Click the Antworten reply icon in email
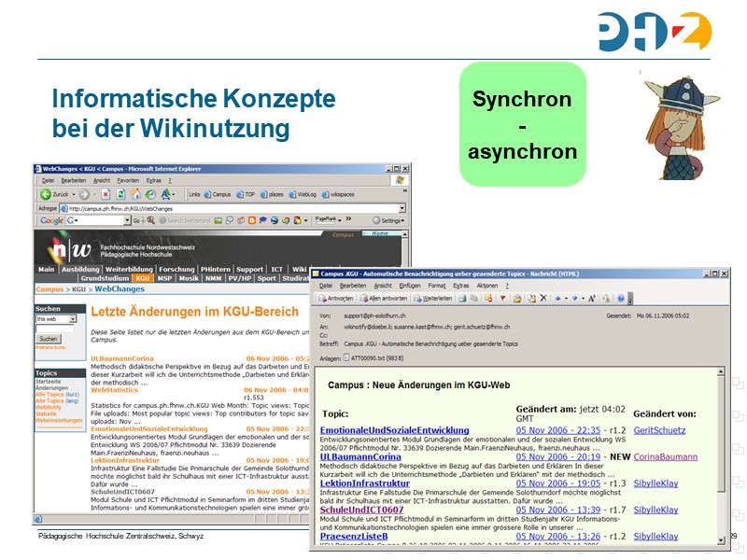The image size is (747, 560). pos(336,299)
